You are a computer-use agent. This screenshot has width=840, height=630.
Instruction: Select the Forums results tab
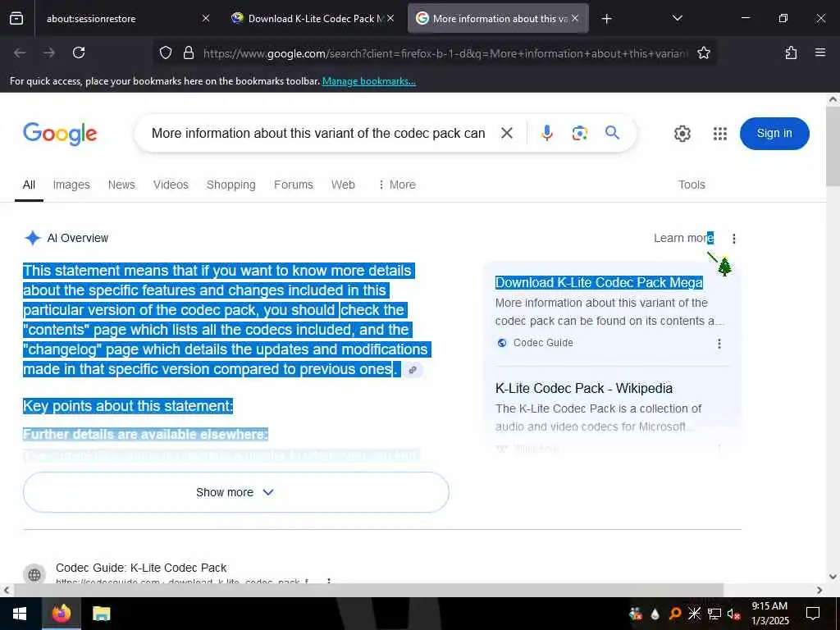pos(294,185)
